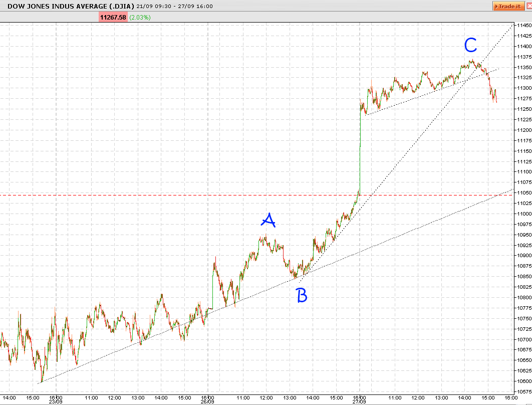Viewport: 532px width, 405px height.
Task: Click the DOW JONES INDUS AVERAGE (.DJIA) title
Action: (71, 6)
